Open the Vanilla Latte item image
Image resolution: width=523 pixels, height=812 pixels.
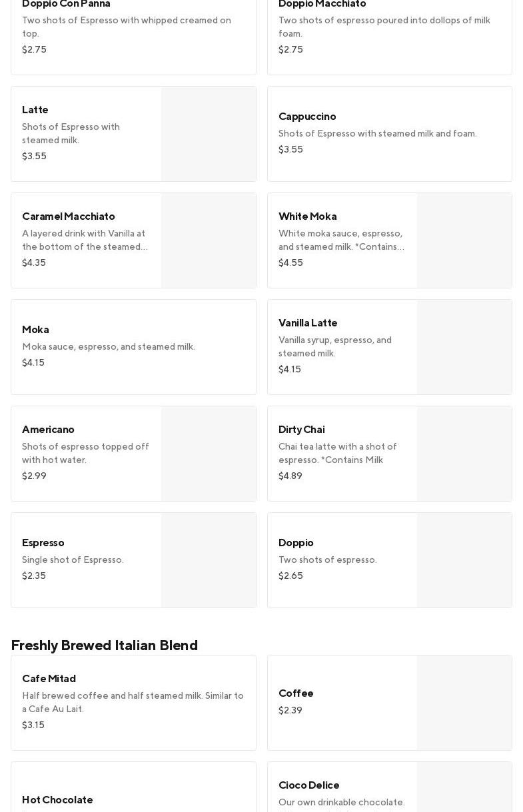[x=464, y=347]
